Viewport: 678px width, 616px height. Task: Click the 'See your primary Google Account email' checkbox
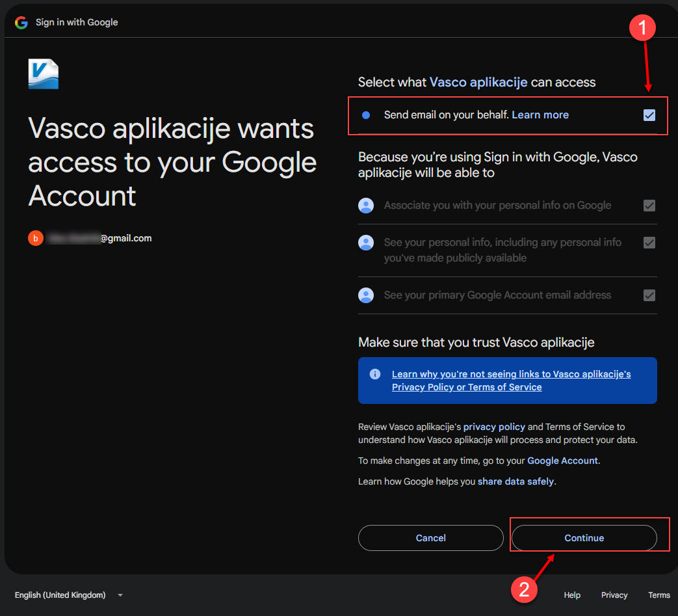(649, 295)
